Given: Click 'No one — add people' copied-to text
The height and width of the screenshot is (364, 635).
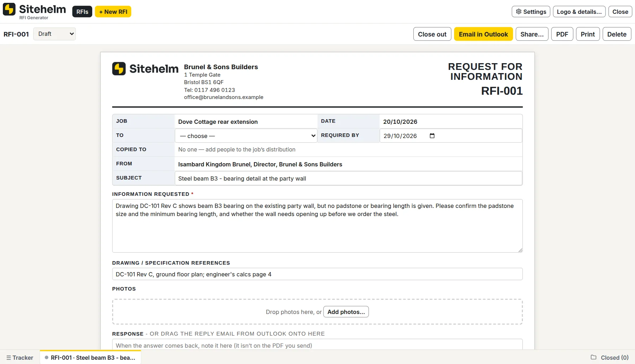Looking at the screenshot, I should pyautogui.click(x=237, y=150).
